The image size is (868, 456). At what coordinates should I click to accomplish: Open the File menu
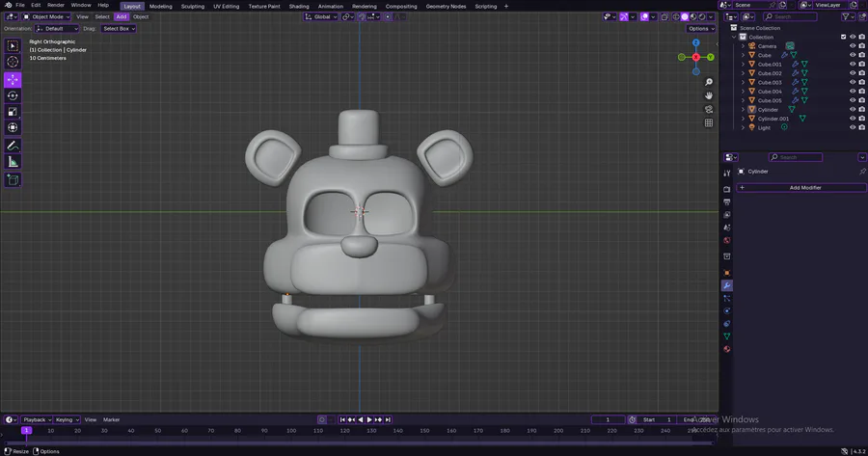click(20, 5)
